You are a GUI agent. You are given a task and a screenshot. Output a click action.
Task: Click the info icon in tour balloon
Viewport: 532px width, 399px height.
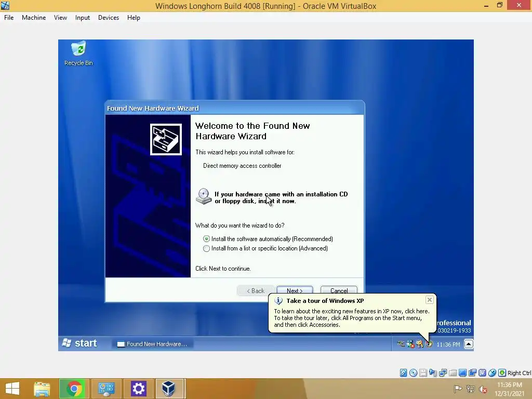278,301
